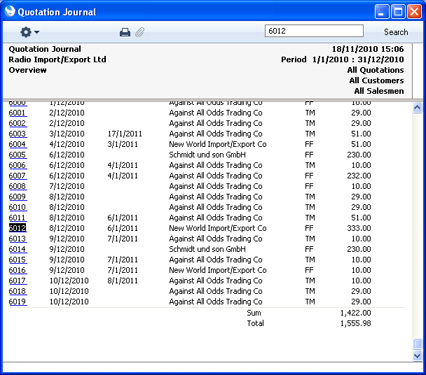This screenshot has width=426, height=375.
Task: Click 'Schmidt und son GmbH' in row 6005
Action: pyautogui.click(x=207, y=155)
